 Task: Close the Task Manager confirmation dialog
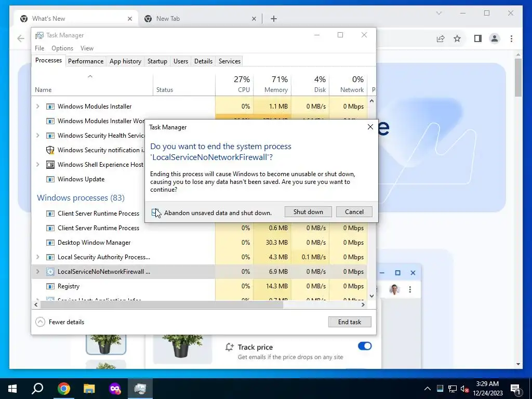[x=370, y=127]
